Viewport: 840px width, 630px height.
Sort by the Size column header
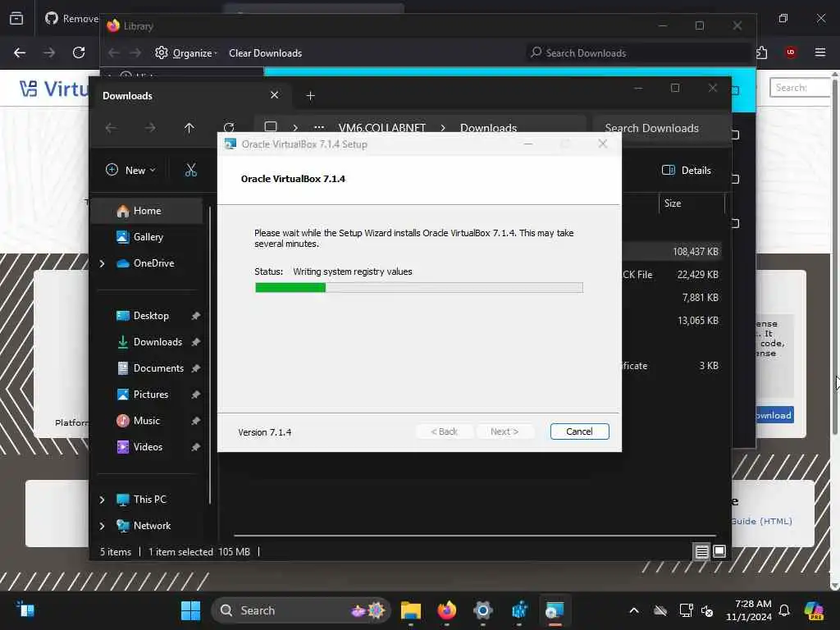(691, 203)
